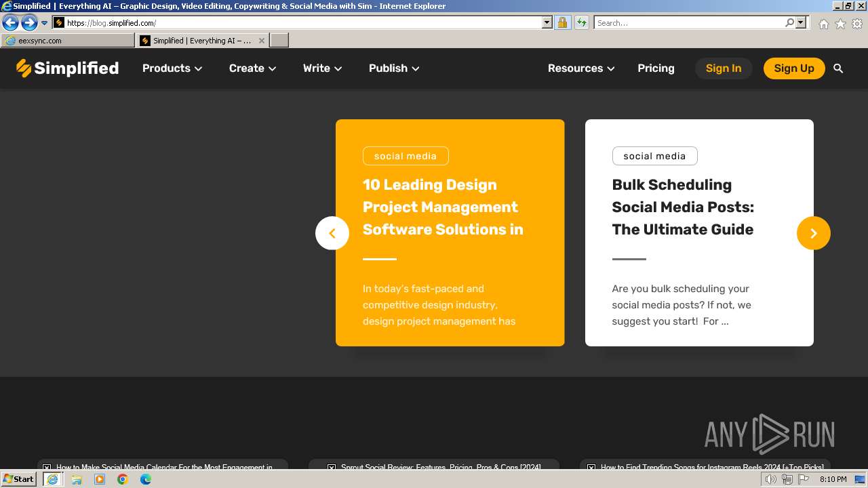Image resolution: width=868 pixels, height=488 pixels.
Task: Expand the Products menu
Action: 172,68
